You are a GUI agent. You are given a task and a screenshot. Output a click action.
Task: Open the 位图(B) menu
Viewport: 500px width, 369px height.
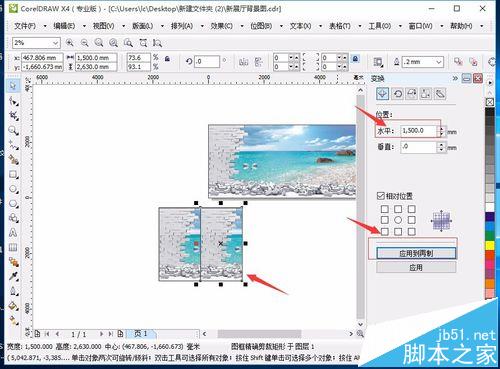tap(261, 26)
